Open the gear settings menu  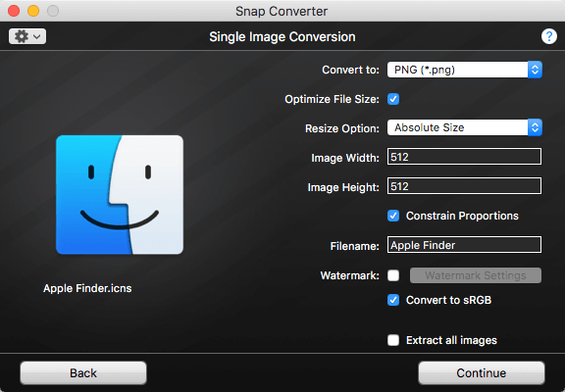(27, 36)
